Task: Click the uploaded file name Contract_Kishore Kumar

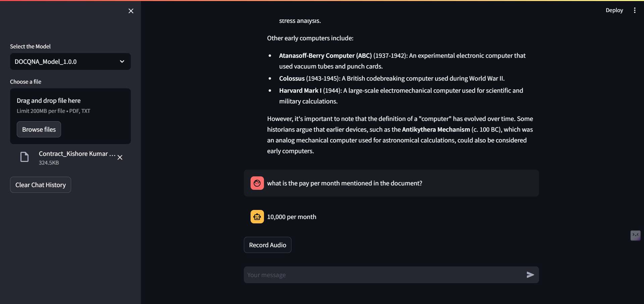Action: tap(77, 154)
